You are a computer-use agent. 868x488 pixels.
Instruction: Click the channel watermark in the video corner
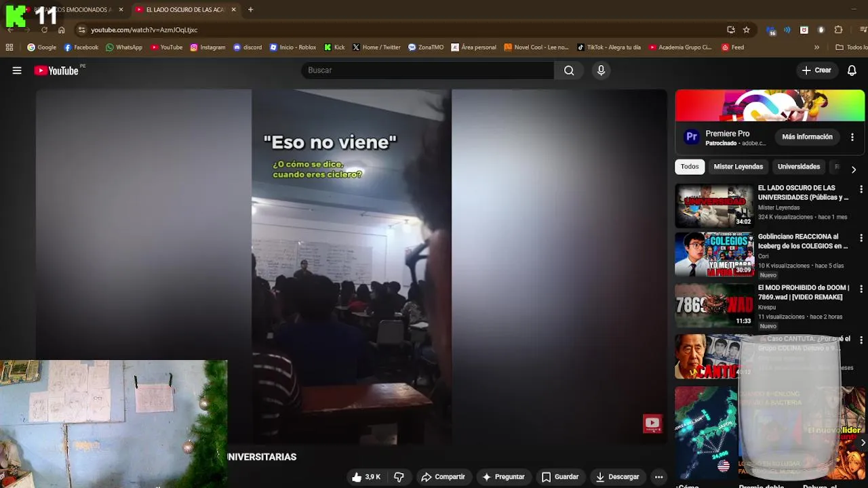coord(652,424)
